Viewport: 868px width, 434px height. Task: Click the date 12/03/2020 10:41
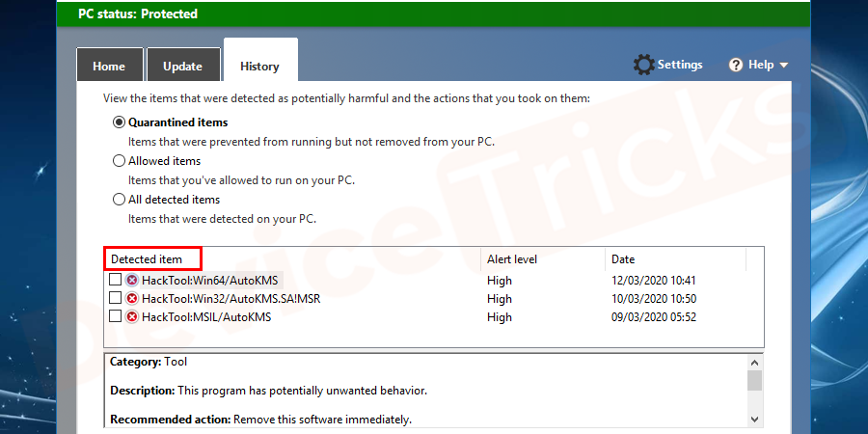tap(654, 281)
